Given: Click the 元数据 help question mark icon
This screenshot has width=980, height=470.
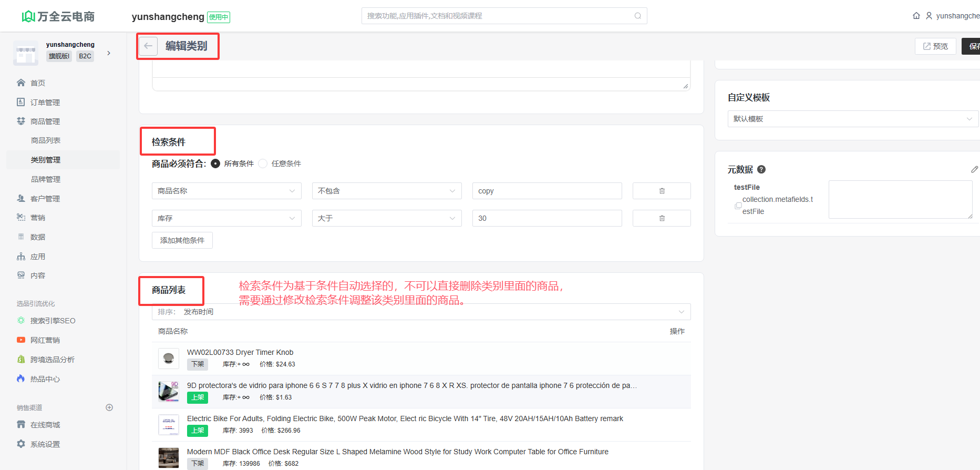Looking at the screenshot, I should [x=761, y=169].
